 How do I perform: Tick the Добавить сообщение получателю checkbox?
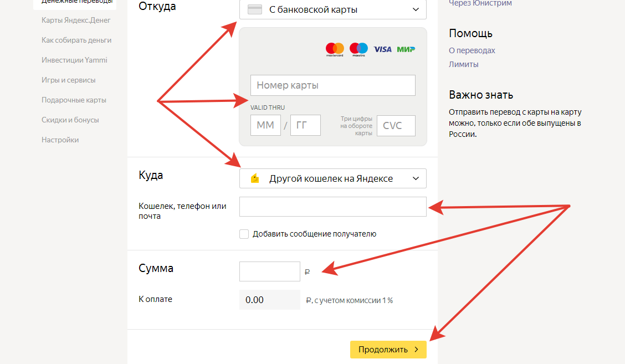[244, 234]
